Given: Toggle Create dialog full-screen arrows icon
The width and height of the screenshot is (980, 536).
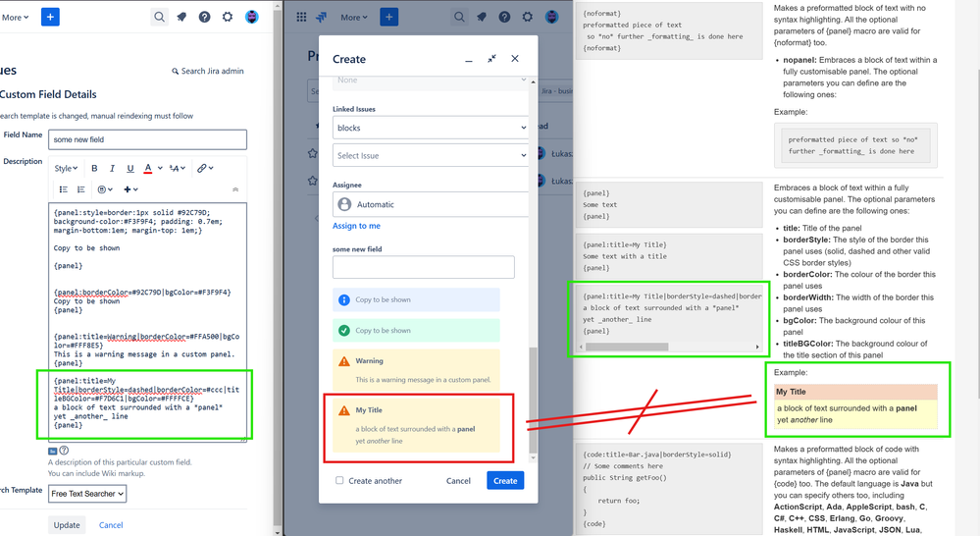Looking at the screenshot, I should pyautogui.click(x=491, y=59).
